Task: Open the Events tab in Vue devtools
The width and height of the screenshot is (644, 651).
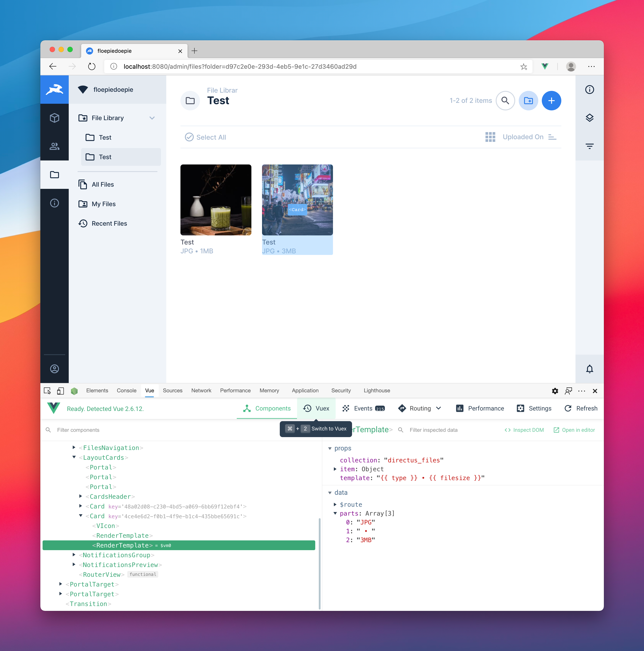Action: tap(363, 408)
